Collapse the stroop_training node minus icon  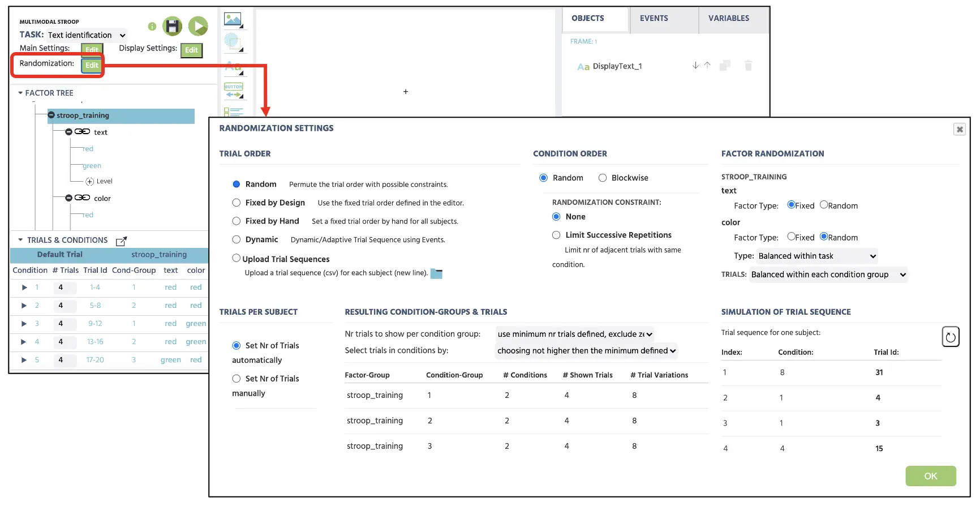coord(51,115)
